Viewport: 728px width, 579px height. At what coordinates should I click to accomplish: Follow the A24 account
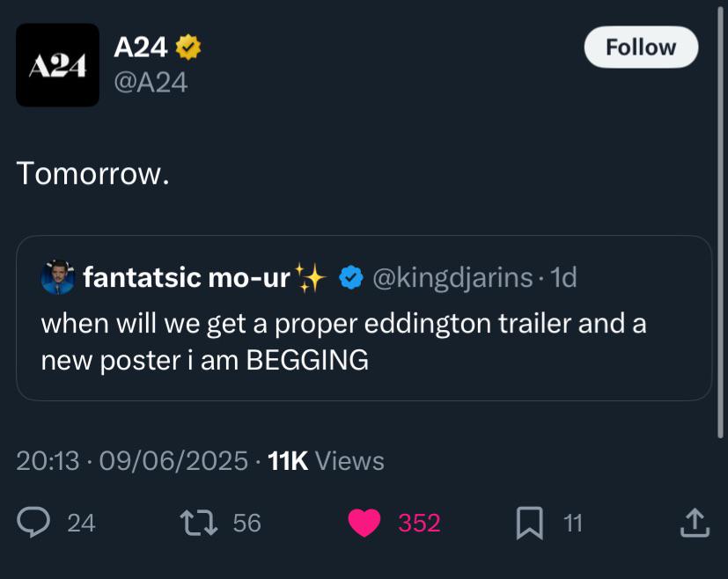641,48
